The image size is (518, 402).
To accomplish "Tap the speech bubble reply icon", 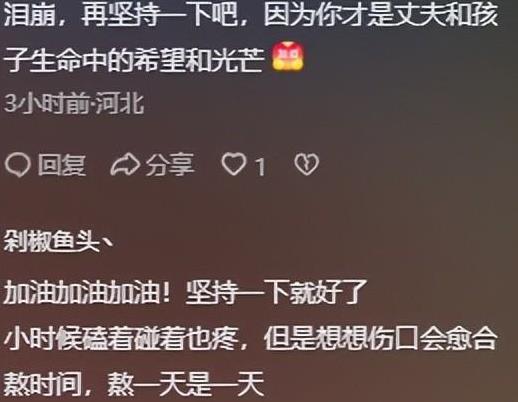I will tap(17, 165).
